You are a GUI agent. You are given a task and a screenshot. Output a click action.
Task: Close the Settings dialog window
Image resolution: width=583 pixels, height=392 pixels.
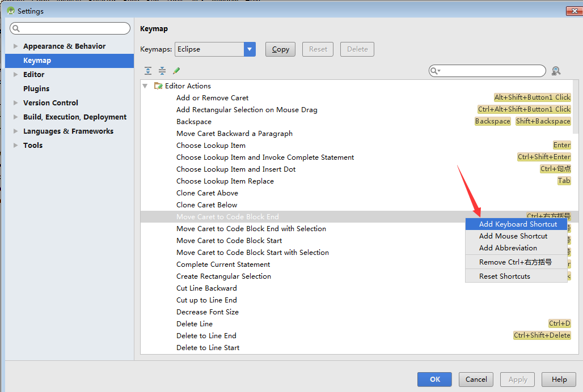pos(574,11)
